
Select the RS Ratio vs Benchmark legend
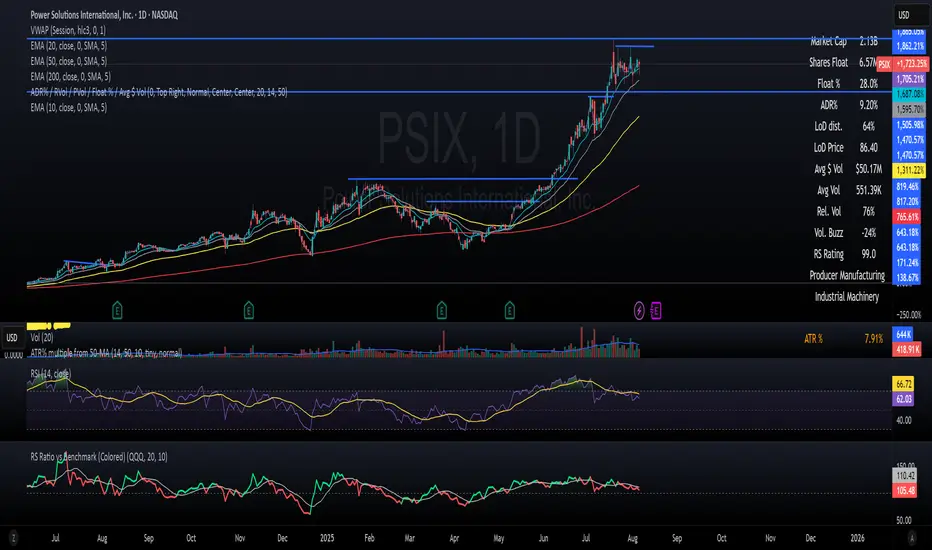click(99, 457)
